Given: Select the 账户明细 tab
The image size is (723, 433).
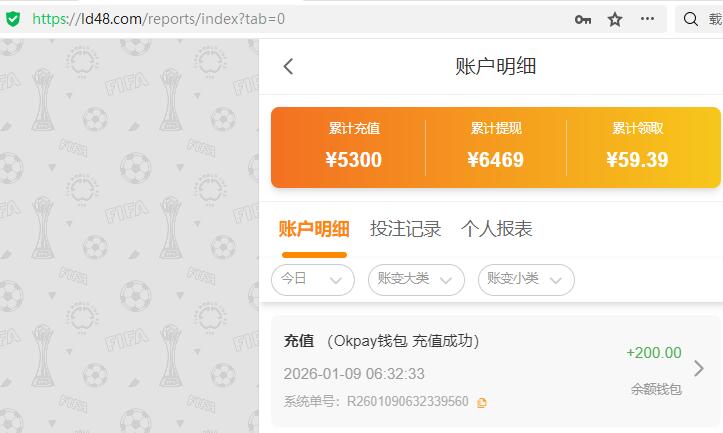Looking at the screenshot, I should (x=314, y=229).
